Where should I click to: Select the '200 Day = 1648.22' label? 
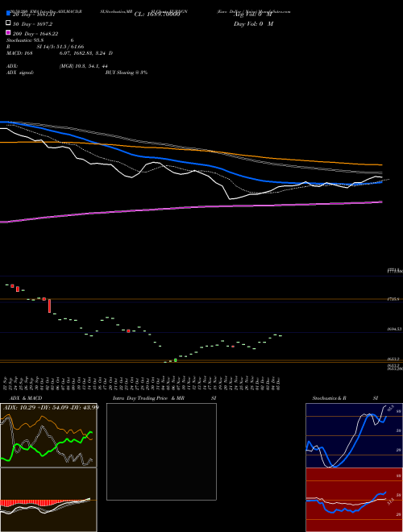point(35,34)
